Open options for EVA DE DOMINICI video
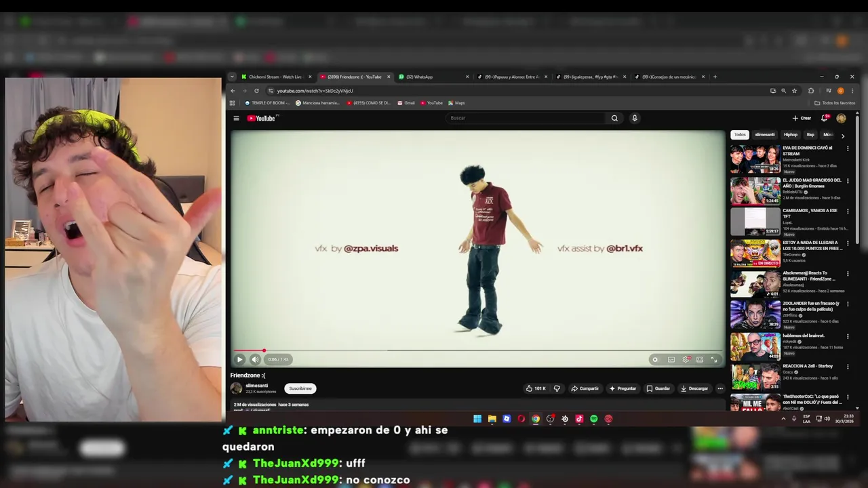The height and width of the screenshot is (488, 868). [848, 148]
